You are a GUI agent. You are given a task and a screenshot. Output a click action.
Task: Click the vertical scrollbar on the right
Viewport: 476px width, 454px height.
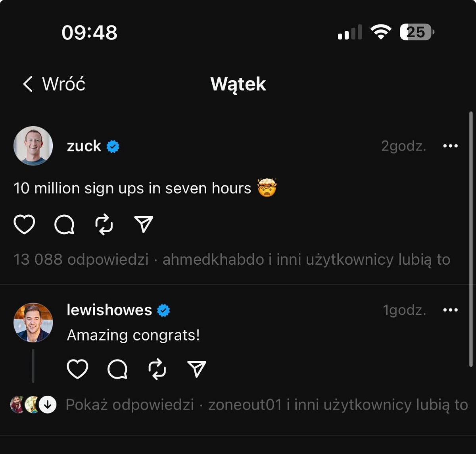(x=471, y=238)
